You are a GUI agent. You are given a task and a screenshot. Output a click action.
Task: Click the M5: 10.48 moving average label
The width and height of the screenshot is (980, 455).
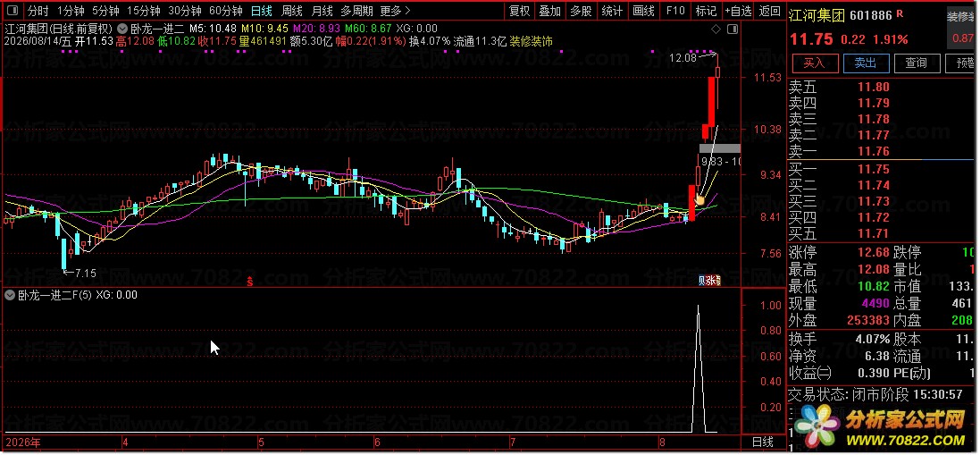pyautogui.click(x=212, y=28)
